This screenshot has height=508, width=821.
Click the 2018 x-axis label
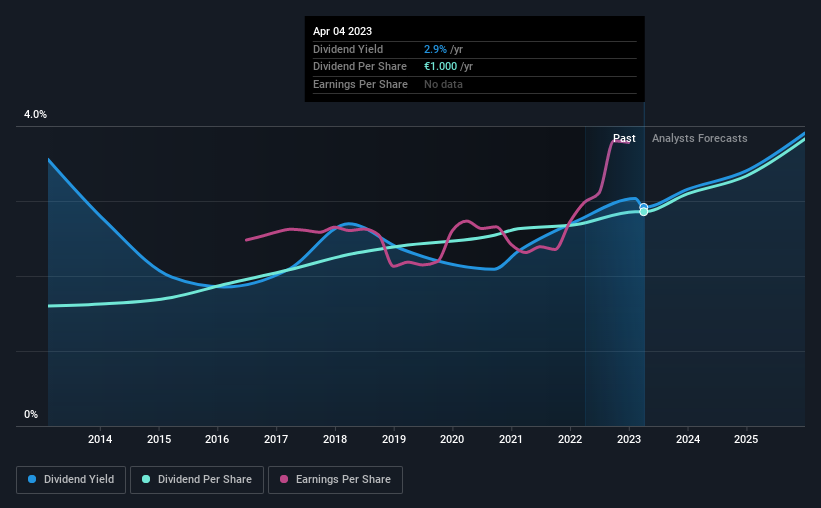click(335, 439)
